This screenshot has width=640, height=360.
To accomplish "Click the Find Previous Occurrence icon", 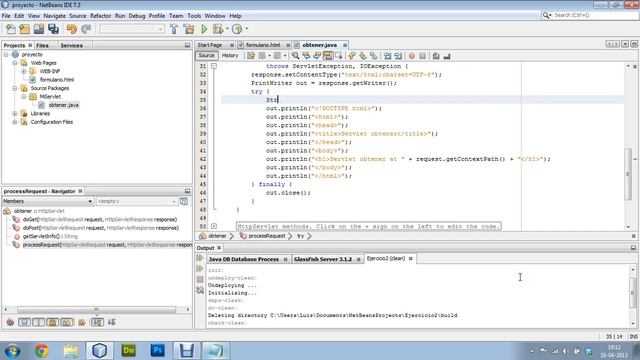I will (306, 56).
